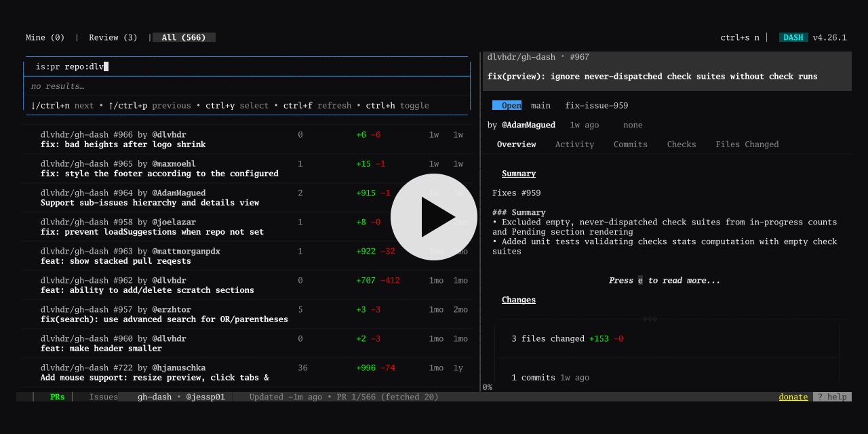Select PR #966 bad heights after logo shrink
Image resolution: width=868 pixels, height=434 pixels.
pos(247,140)
